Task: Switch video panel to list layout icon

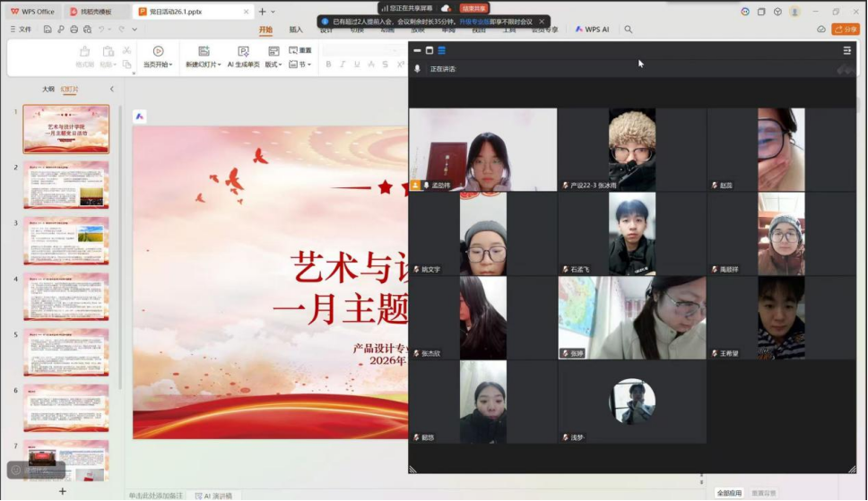Action: click(441, 50)
